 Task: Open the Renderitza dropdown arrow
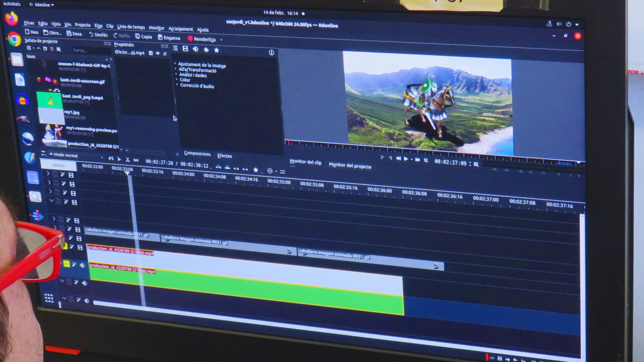point(221,40)
